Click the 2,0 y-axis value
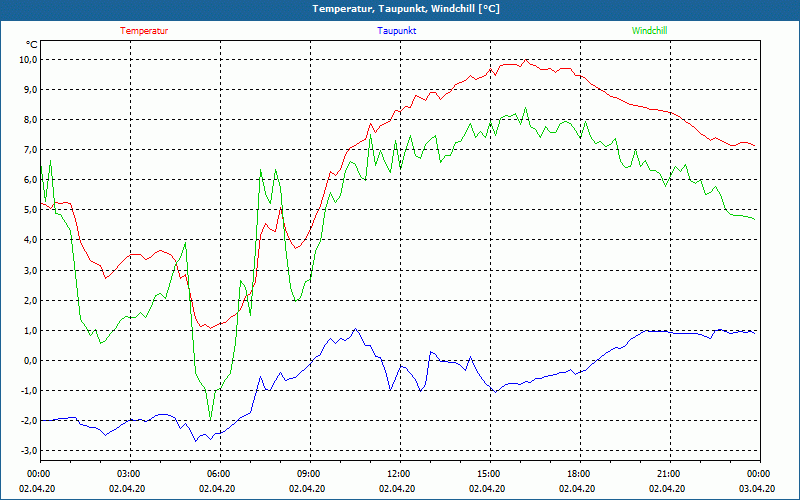Screen dimensions: 800x500 pyautogui.click(x=31, y=301)
